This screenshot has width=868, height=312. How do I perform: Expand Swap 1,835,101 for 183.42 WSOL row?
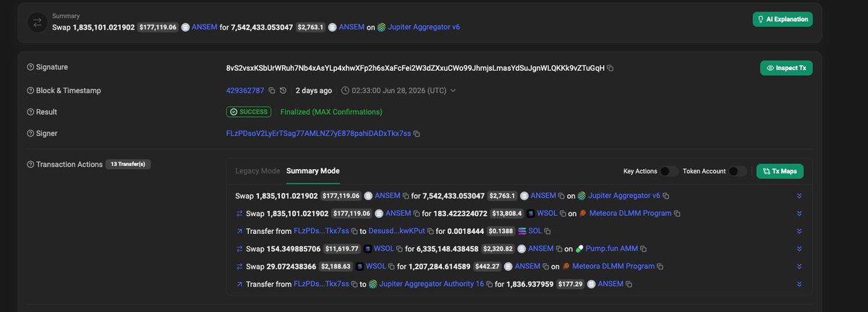point(799,214)
